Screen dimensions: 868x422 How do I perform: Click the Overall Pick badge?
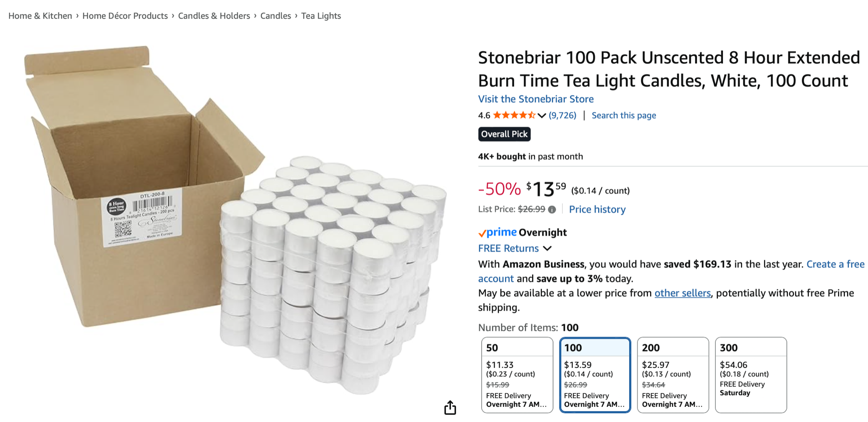coord(504,134)
